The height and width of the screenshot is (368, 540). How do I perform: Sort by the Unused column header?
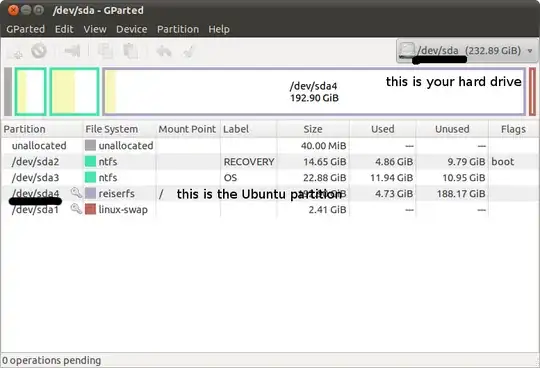click(x=452, y=129)
